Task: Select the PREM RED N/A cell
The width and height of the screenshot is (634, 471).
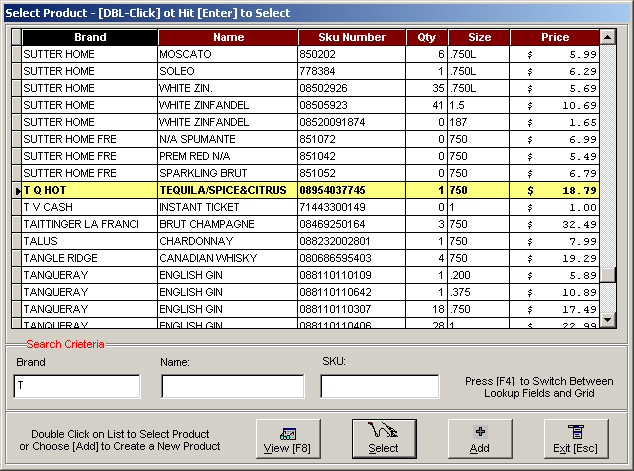Action: [228, 156]
